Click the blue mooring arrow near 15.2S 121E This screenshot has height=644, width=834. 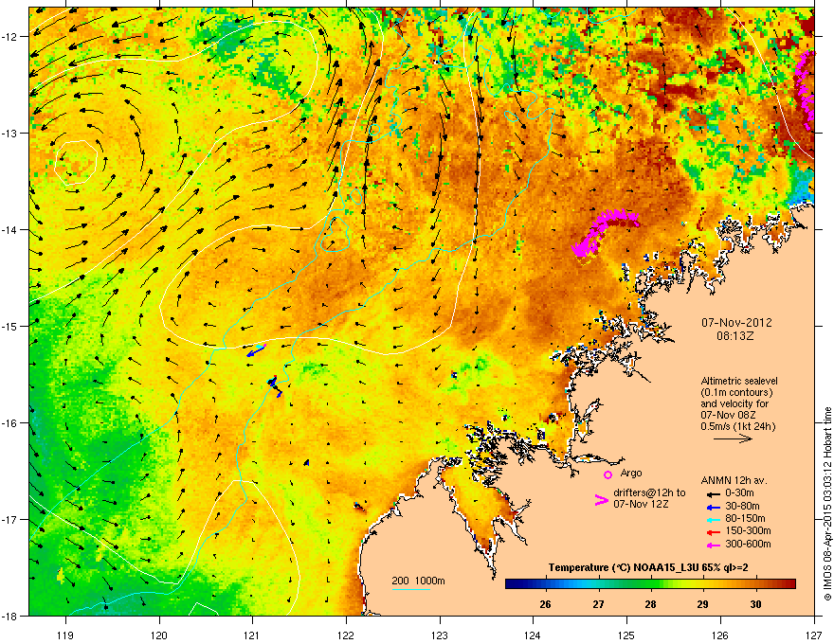point(256,350)
